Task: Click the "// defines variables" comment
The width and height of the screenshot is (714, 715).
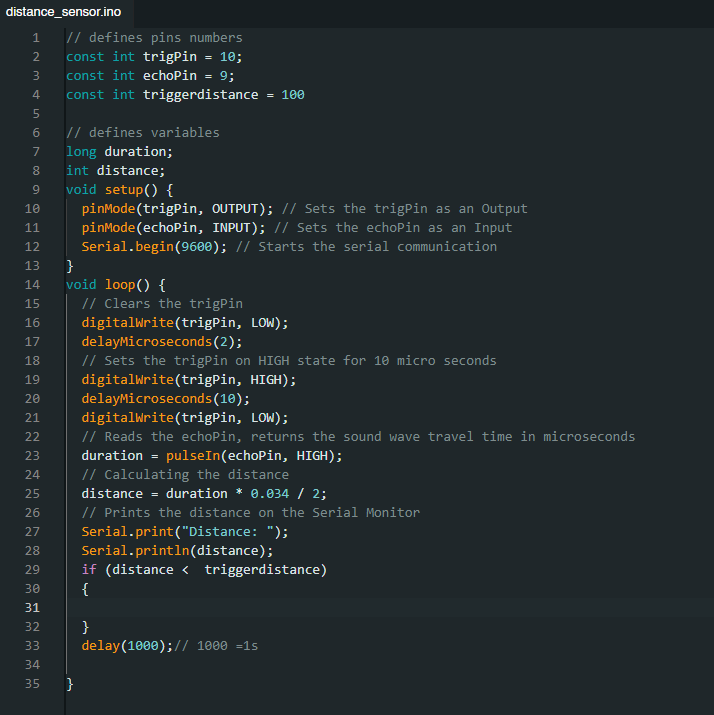Action: (x=142, y=133)
